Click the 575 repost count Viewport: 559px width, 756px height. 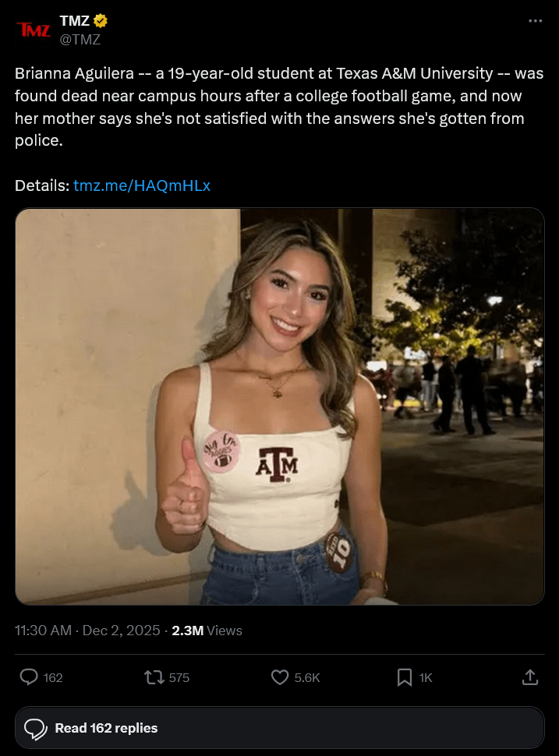point(179,678)
